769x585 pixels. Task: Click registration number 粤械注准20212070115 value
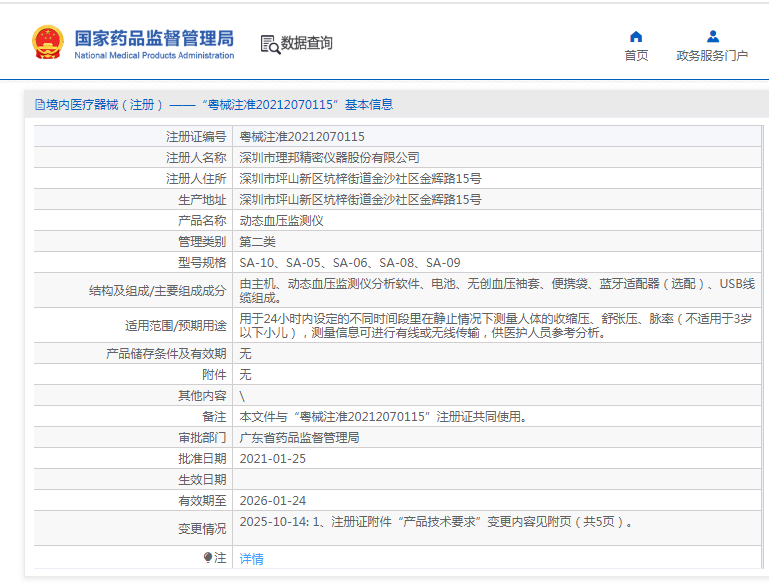tap(302, 137)
